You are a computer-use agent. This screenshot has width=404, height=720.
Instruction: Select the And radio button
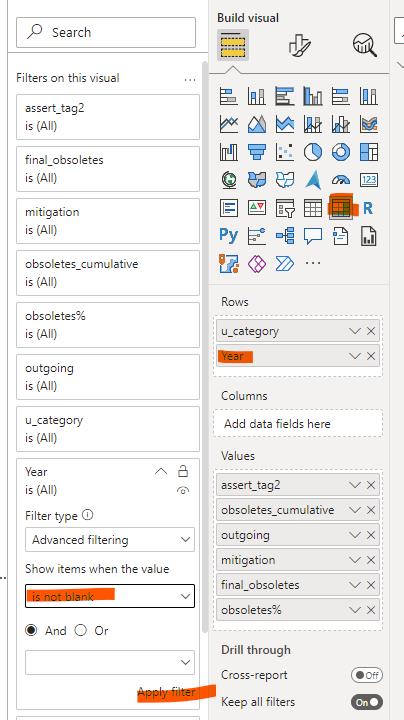31,630
